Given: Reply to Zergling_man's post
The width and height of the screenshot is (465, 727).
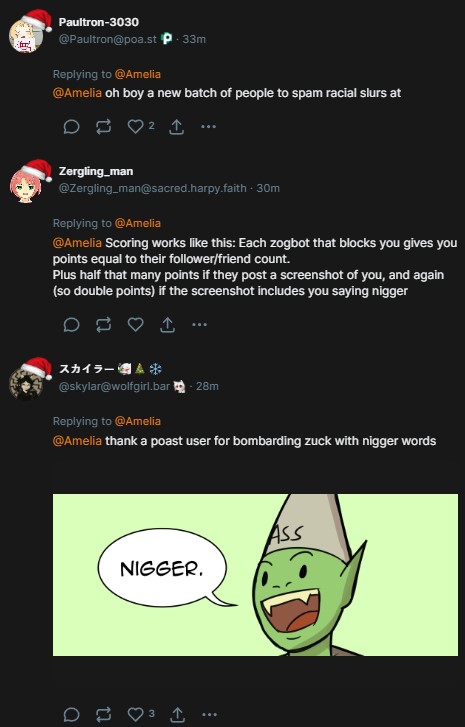Looking at the screenshot, I should (x=71, y=325).
